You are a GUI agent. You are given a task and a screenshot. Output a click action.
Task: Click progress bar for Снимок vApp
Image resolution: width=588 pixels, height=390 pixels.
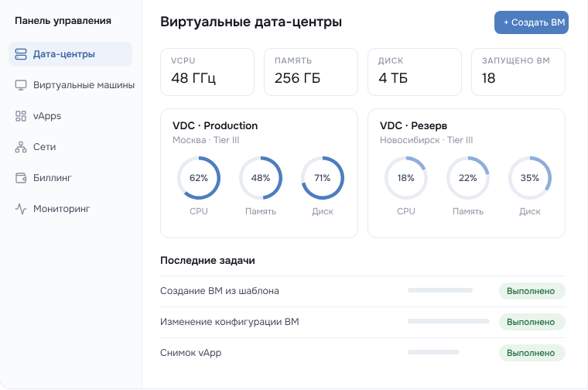coord(433,352)
